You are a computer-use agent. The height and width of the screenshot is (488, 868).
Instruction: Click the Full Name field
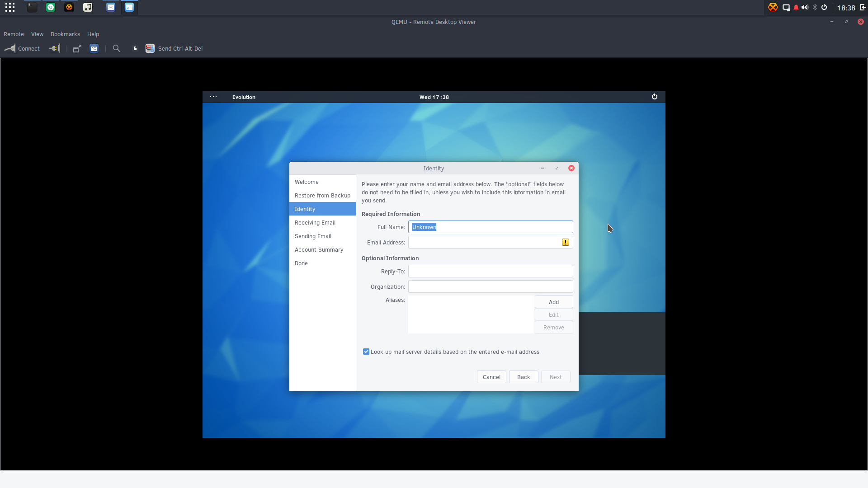491,227
